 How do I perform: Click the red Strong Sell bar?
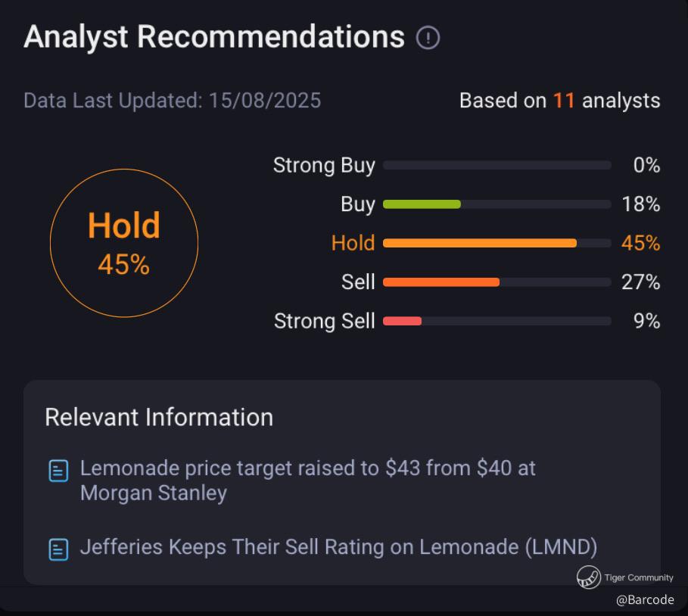[402, 321]
